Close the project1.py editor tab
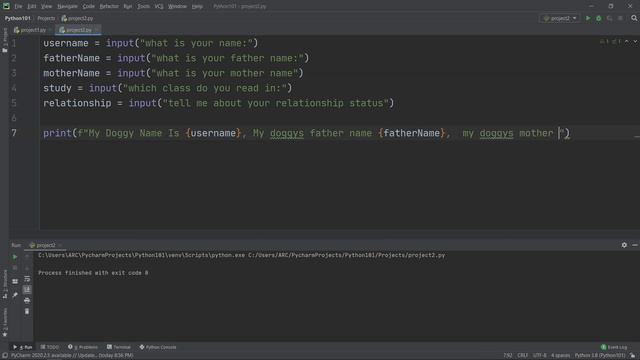This screenshot has height=360, width=640. [50, 30]
